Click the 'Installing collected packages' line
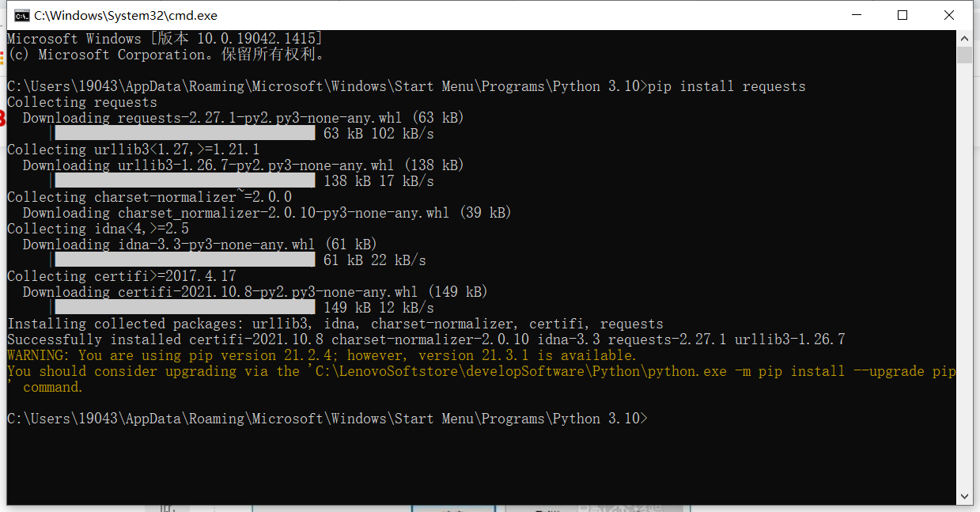The height and width of the screenshot is (512, 980). pos(335,324)
